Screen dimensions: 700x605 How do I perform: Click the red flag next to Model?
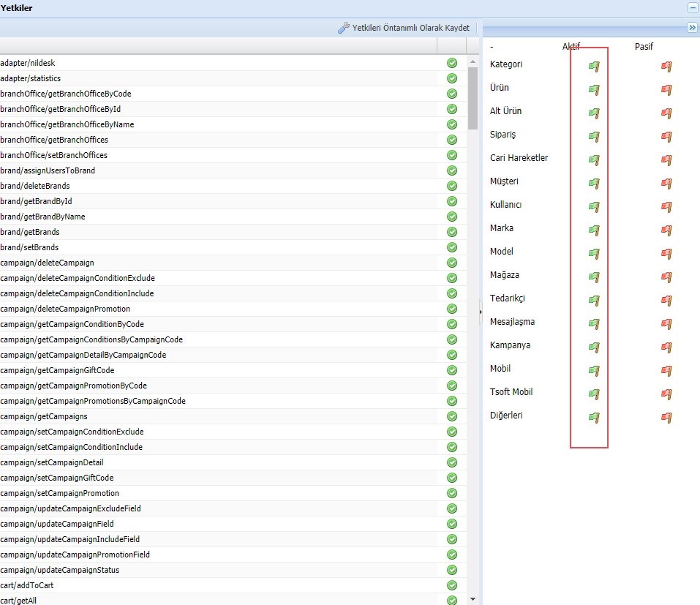coord(666,254)
